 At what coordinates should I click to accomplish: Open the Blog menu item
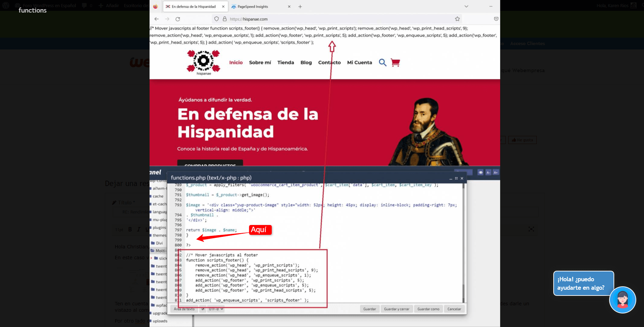coord(306,62)
